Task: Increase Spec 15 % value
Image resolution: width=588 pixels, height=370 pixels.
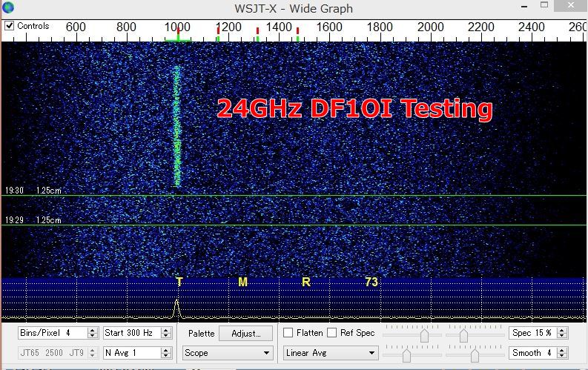Action: pos(561,330)
